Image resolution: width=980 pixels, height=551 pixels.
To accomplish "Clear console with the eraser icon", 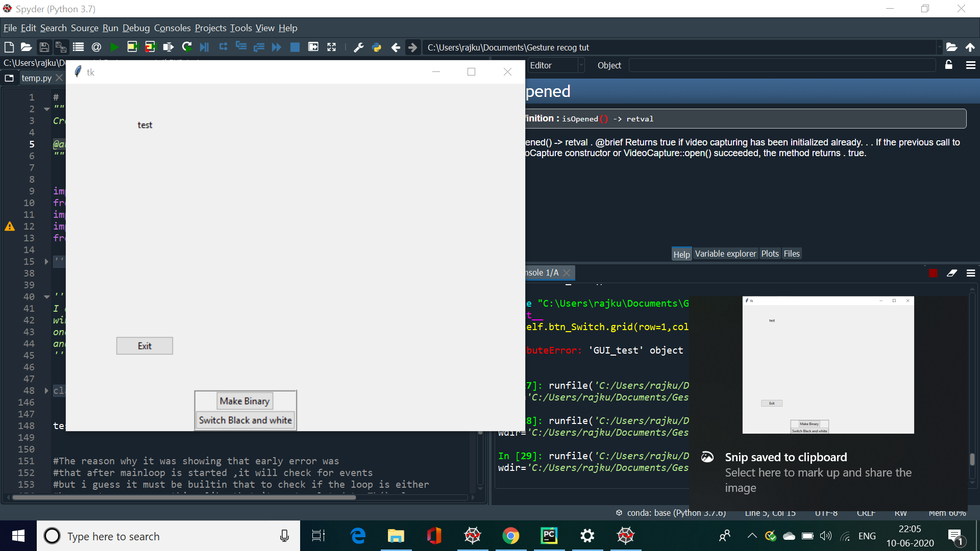I will pyautogui.click(x=951, y=273).
